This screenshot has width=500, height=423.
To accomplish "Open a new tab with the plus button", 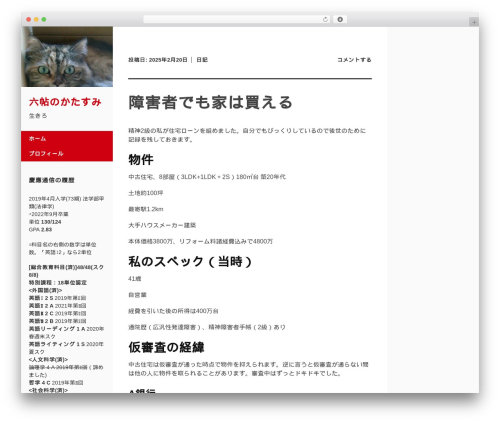I will (474, 22).
